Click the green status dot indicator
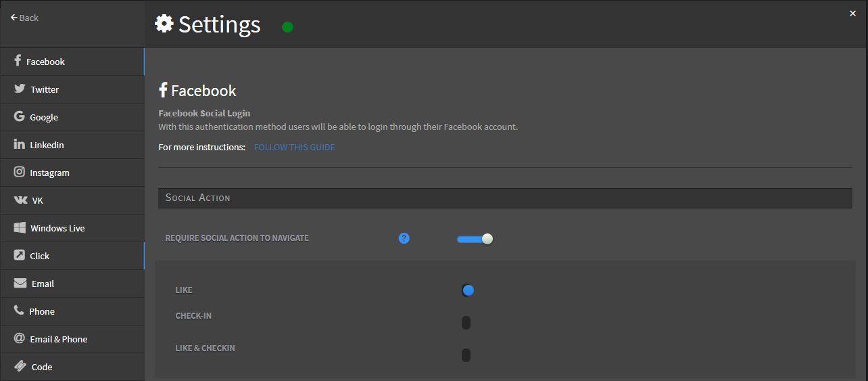 pos(287,27)
